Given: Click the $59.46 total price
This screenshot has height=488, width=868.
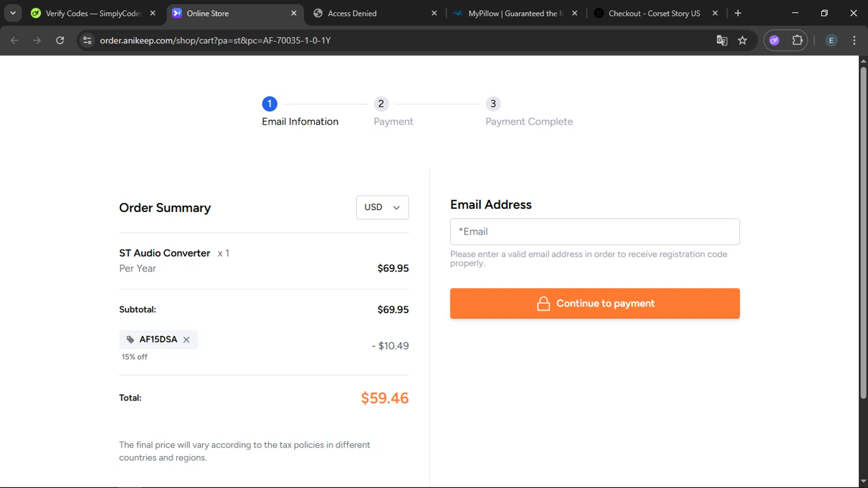Looking at the screenshot, I should point(385,398).
